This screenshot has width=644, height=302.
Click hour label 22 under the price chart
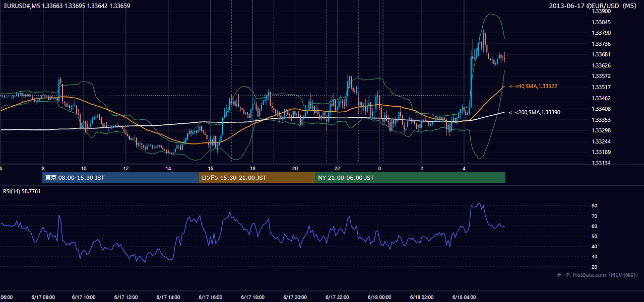[338, 169]
